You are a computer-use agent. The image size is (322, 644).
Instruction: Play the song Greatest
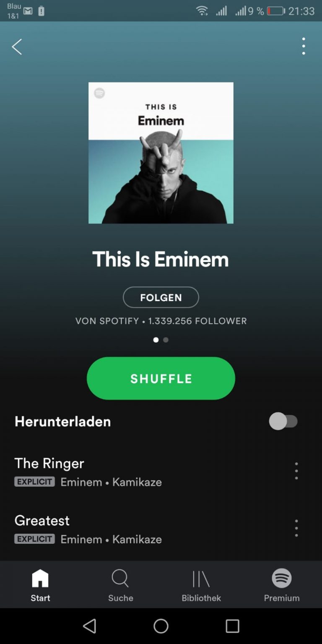click(x=42, y=520)
